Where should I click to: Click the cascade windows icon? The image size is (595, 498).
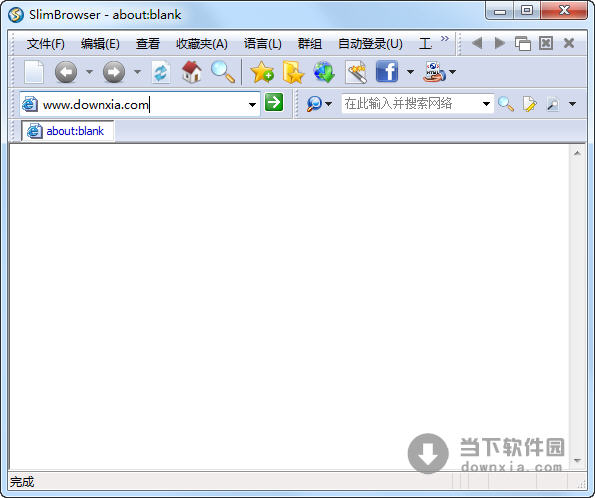click(x=523, y=43)
